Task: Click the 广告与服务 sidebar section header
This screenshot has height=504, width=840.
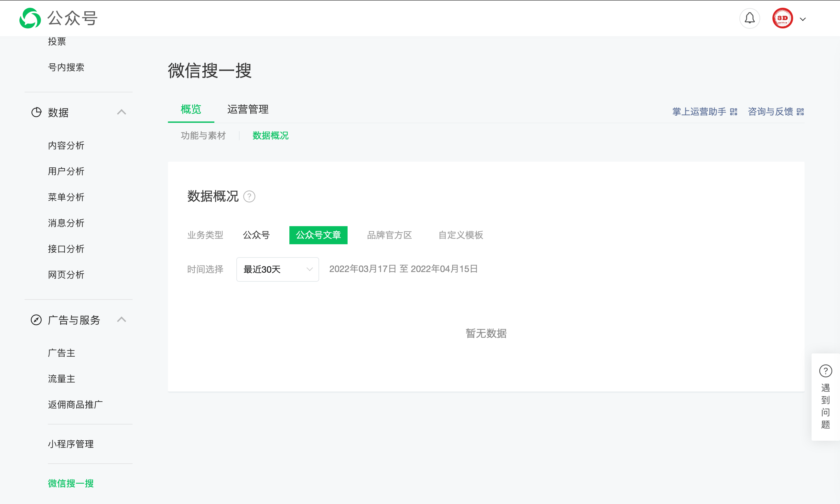Action: [79, 320]
